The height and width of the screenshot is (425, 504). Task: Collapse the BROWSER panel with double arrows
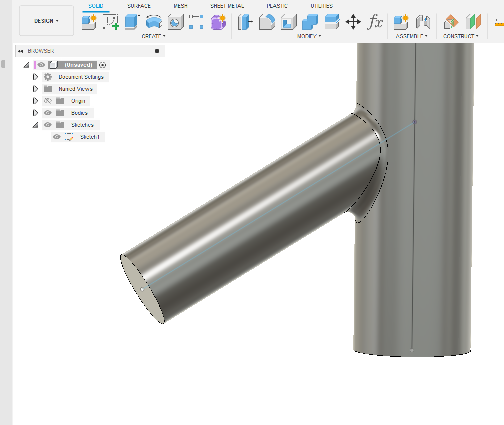click(x=20, y=51)
